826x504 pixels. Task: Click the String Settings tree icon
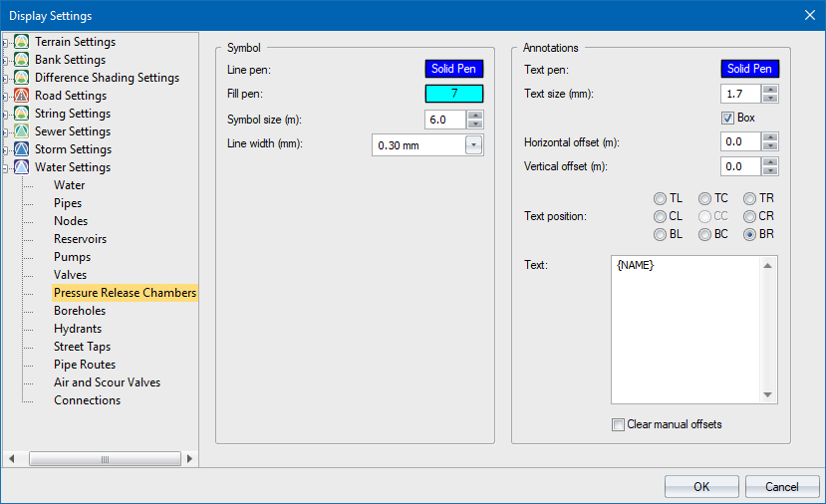22,114
